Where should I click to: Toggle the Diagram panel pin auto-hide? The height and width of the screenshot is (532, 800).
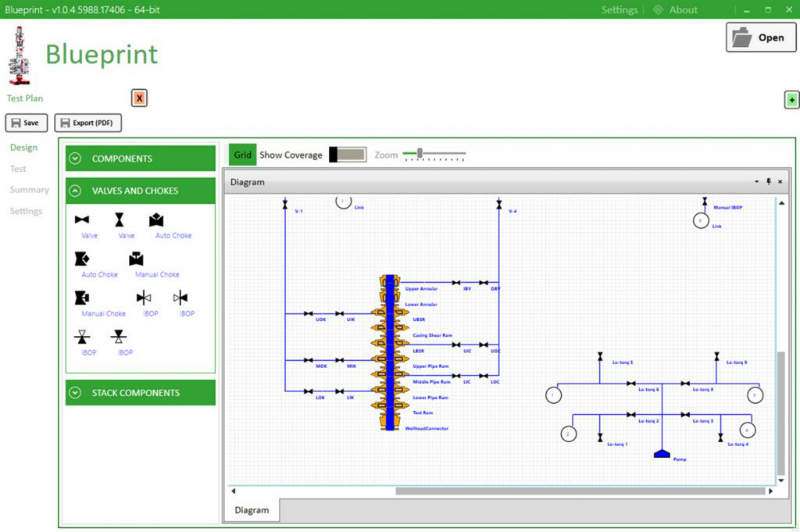click(x=768, y=182)
